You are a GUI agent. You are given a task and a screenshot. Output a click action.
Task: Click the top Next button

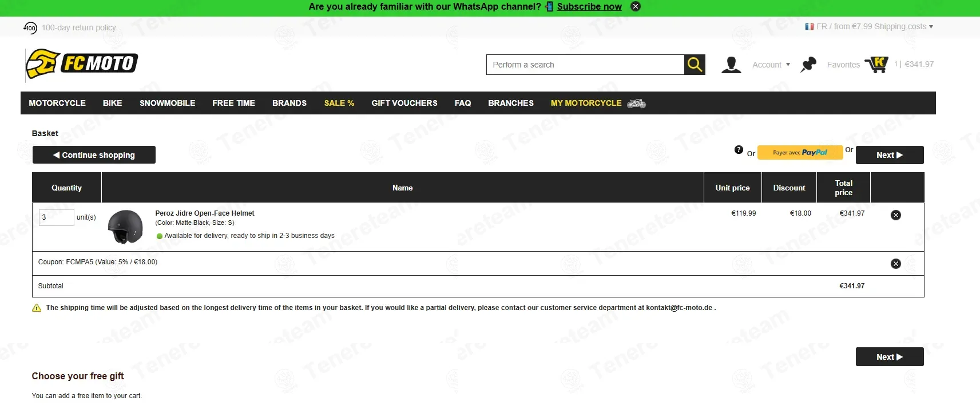point(890,155)
